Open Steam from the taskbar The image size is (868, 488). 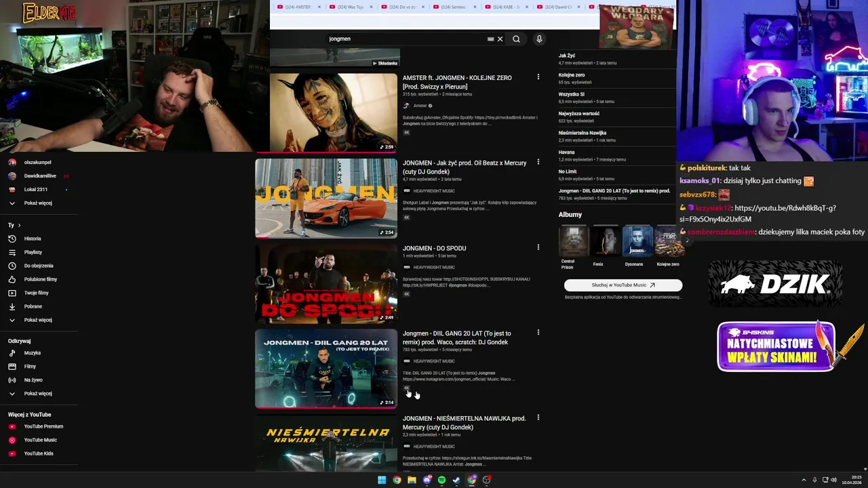456,480
